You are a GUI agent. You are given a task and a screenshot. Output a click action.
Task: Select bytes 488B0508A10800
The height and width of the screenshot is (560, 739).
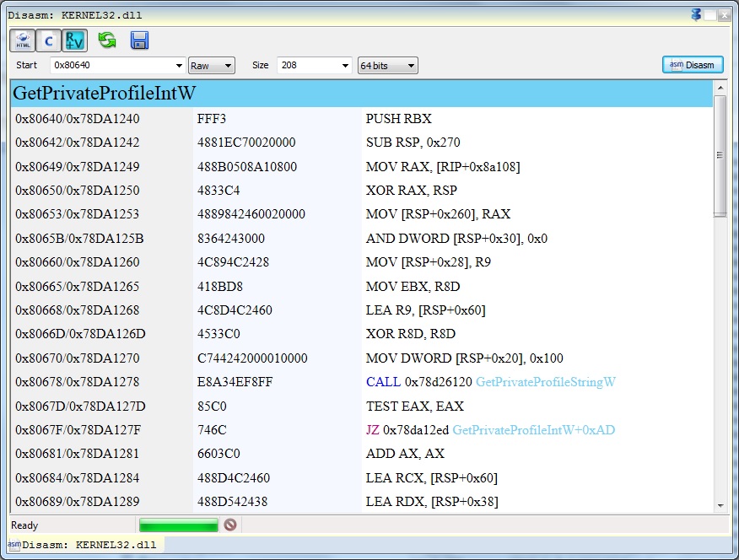click(x=247, y=167)
